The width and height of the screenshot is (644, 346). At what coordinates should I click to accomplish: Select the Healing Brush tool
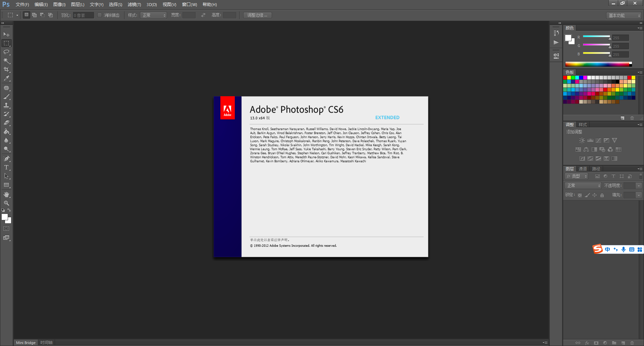tap(6, 88)
